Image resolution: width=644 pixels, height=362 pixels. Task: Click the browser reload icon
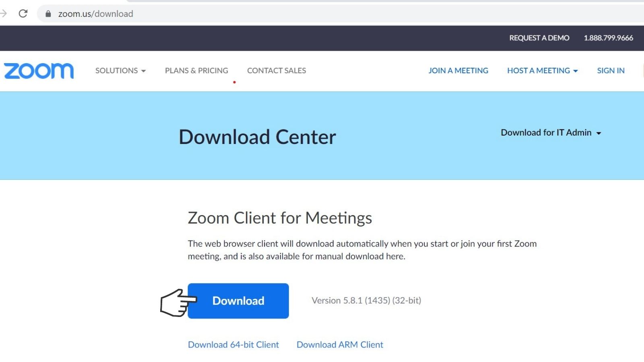(x=23, y=14)
